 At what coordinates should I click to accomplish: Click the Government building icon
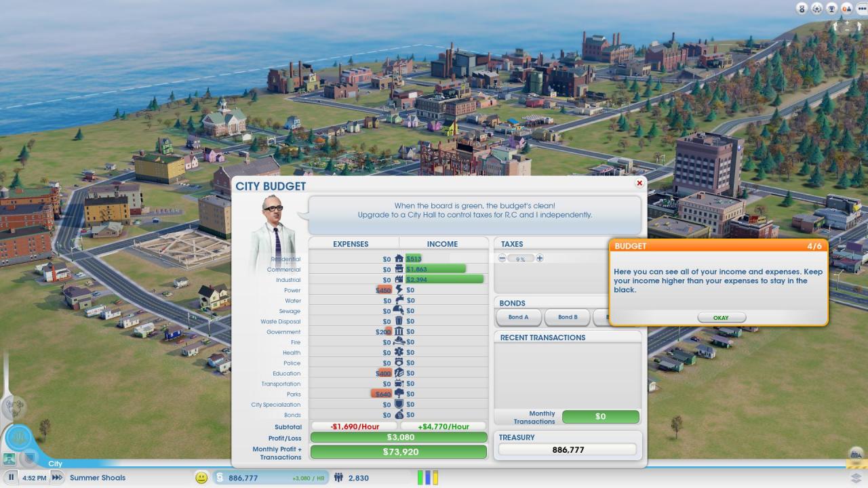[x=399, y=331]
